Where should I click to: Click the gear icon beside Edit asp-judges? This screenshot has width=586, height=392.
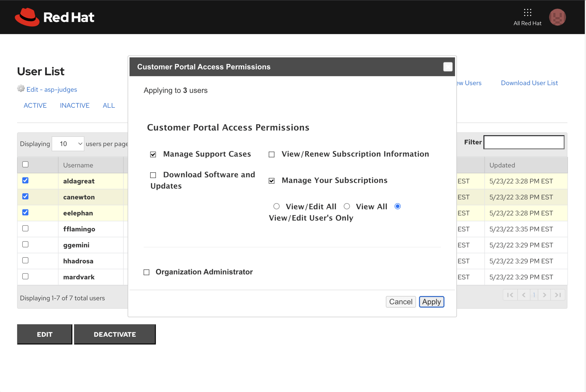click(21, 89)
